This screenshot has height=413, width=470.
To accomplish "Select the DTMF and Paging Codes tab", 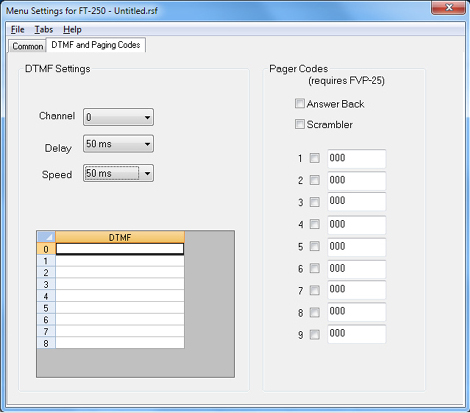I will 96,45.
